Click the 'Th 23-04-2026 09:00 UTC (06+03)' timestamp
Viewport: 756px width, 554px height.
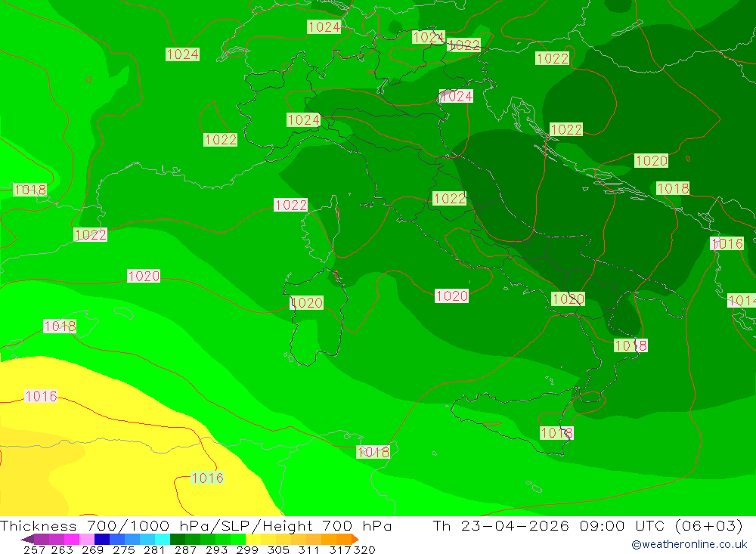point(587,525)
